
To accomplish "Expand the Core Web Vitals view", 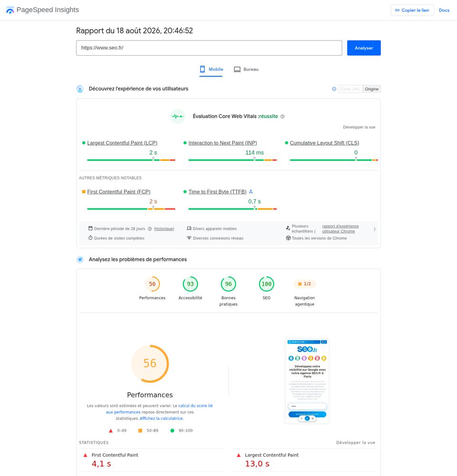I will tap(359, 127).
